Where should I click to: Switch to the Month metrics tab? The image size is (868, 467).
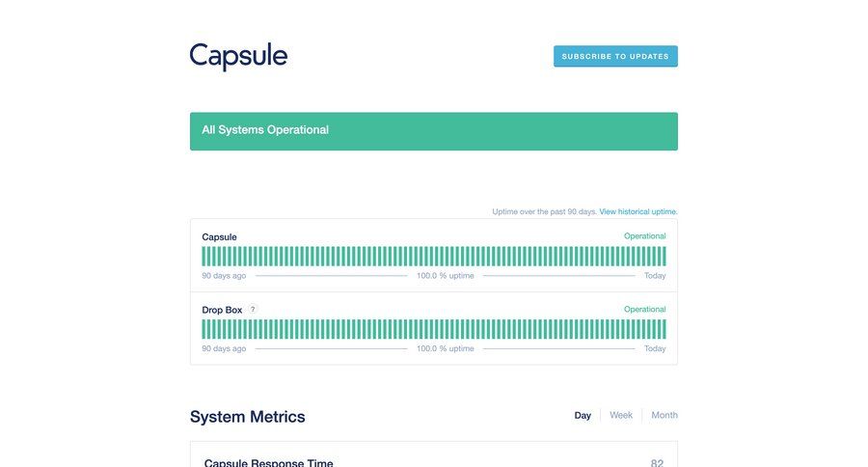point(665,416)
